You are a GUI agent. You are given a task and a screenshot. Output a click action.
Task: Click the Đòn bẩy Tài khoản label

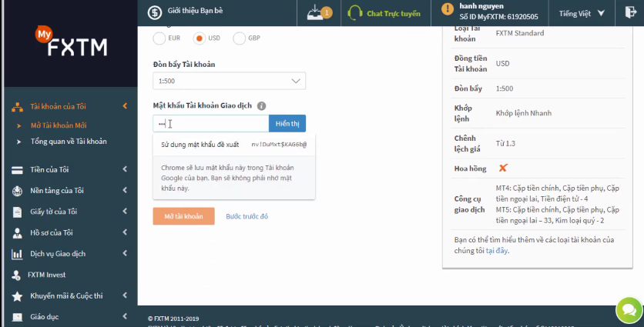184,65
